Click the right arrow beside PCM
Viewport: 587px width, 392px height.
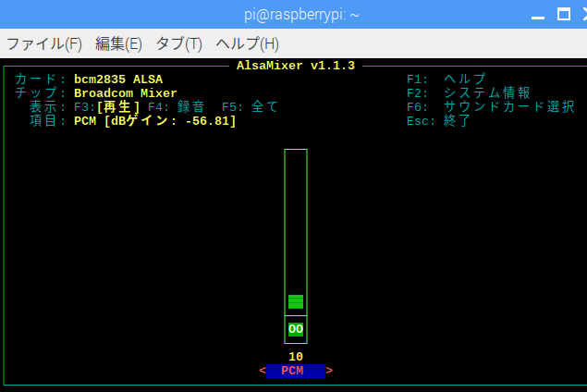point(330,371)
